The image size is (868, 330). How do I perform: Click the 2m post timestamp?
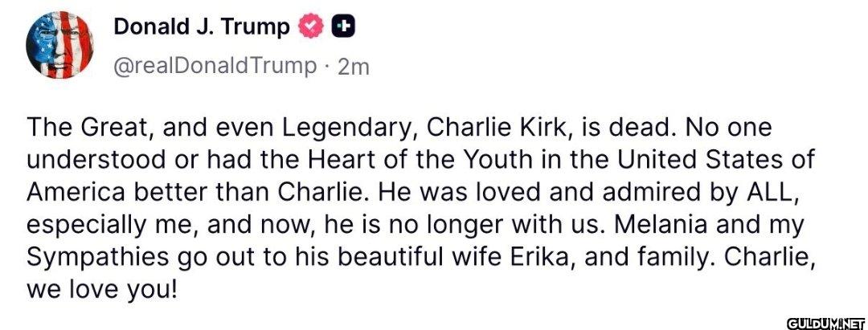(x=354, y=67)
